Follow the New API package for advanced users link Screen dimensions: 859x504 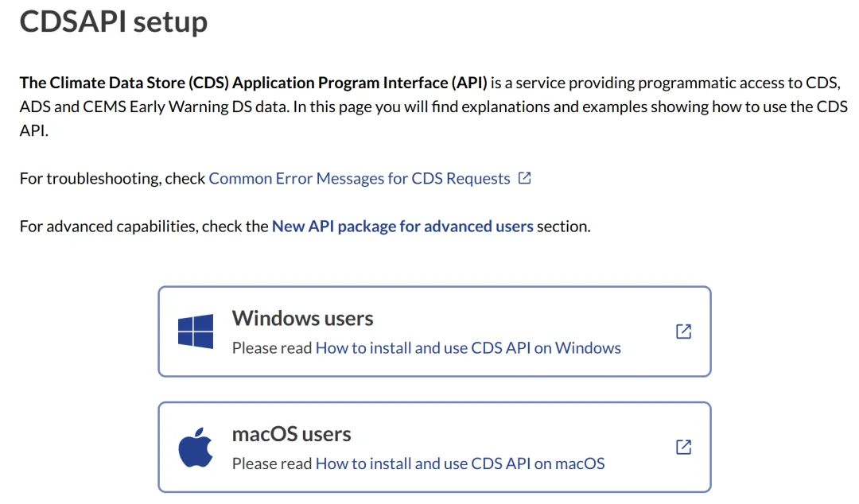(402, 227)
